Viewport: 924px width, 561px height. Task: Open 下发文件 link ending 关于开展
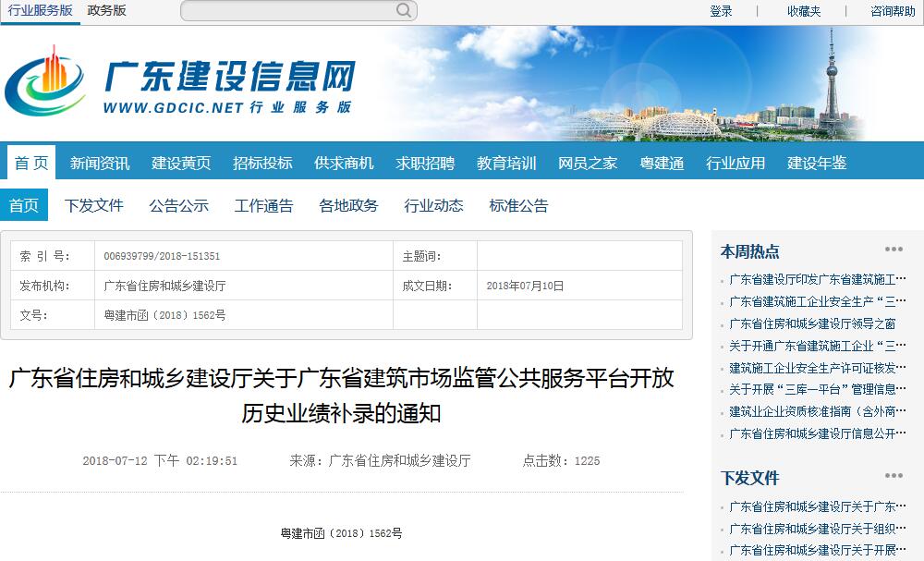click(x=818, y=551)
